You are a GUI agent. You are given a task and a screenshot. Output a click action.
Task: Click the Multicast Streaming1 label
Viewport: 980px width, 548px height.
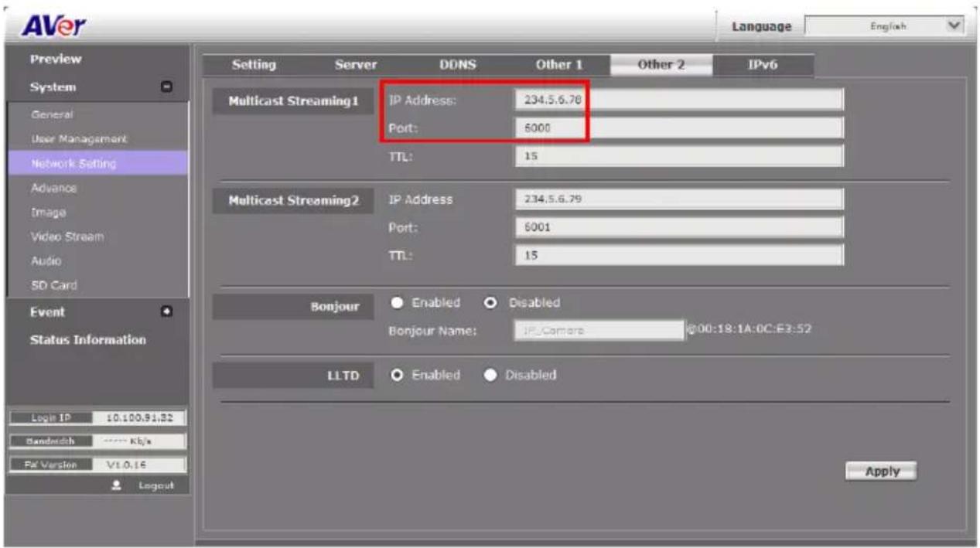pos(294,102)
